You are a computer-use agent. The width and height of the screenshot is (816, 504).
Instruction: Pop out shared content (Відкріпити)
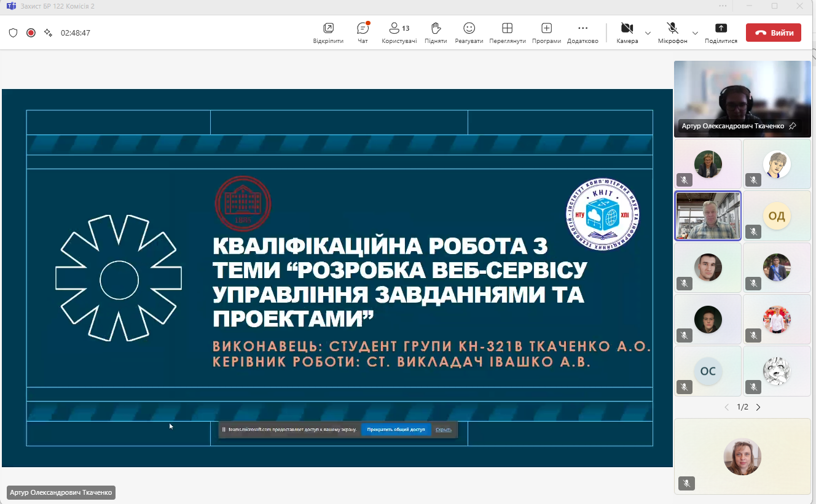tap(328, 33)
